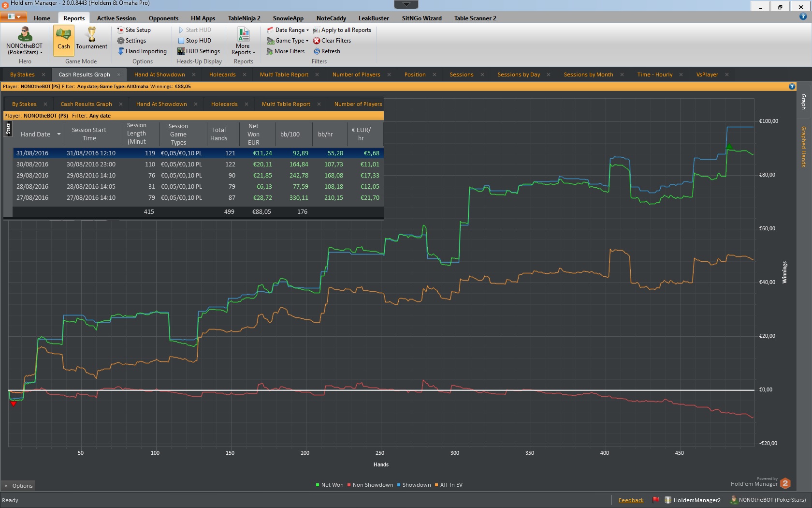
Task: Click Stop HUD
Action: click(x=194, y=41)
